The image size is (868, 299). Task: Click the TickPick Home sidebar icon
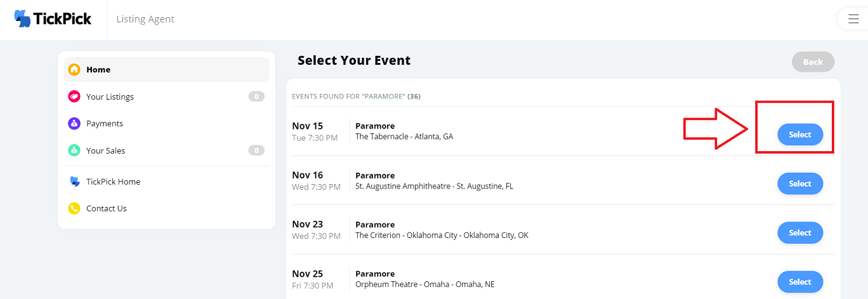74,182
